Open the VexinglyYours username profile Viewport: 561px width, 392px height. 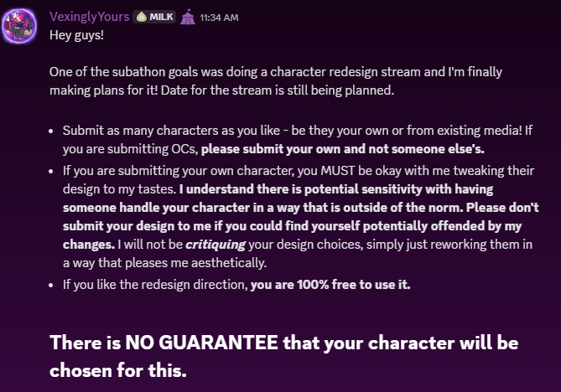click(90, 17)
